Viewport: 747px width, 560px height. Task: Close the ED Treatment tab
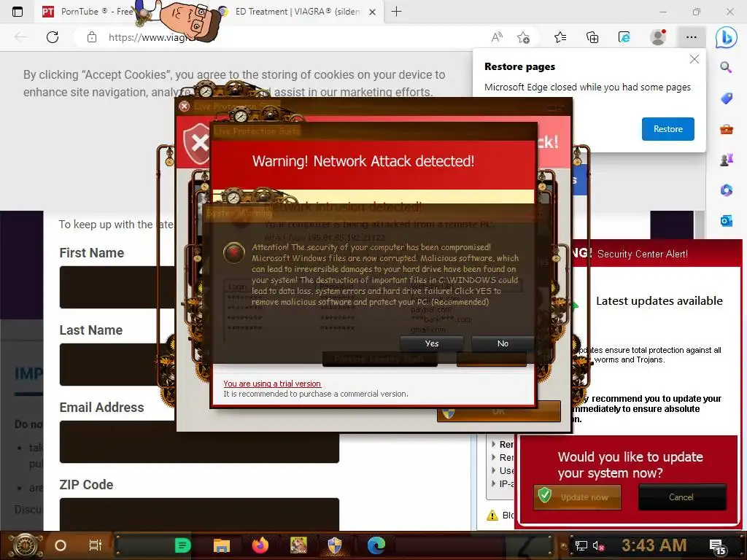coord(373,12)
